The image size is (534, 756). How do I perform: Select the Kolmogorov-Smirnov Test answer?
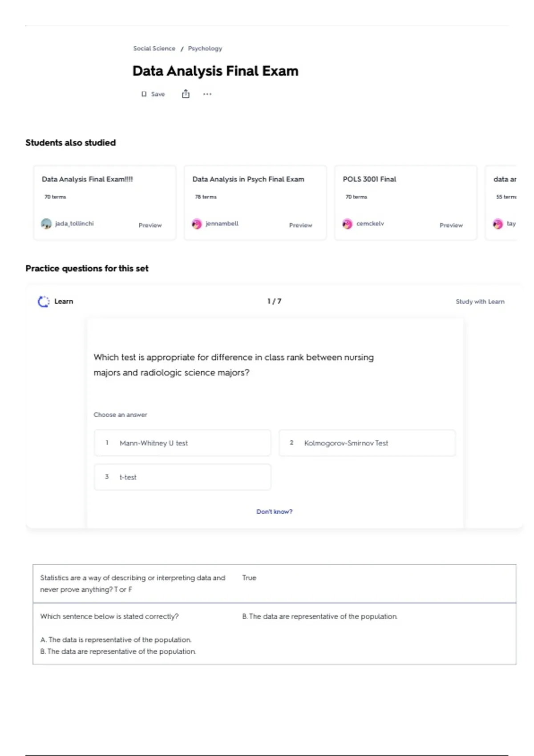[367, 443]
